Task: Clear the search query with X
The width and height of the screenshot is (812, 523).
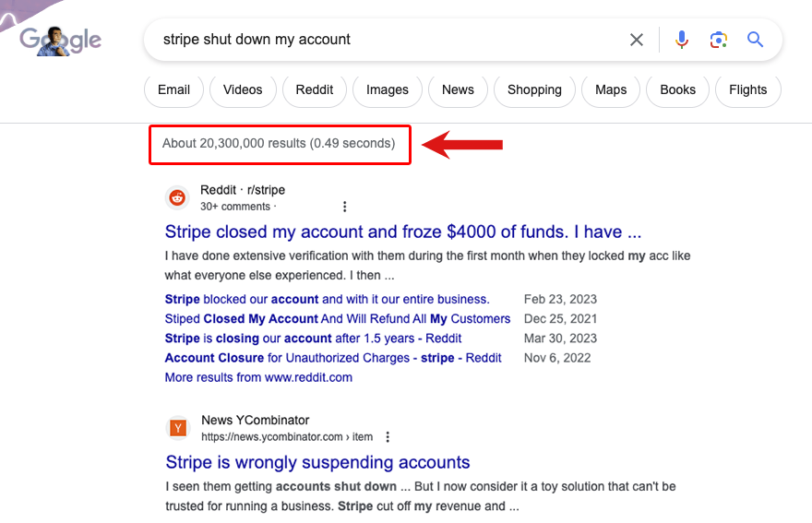Action: tap(637, 40)
